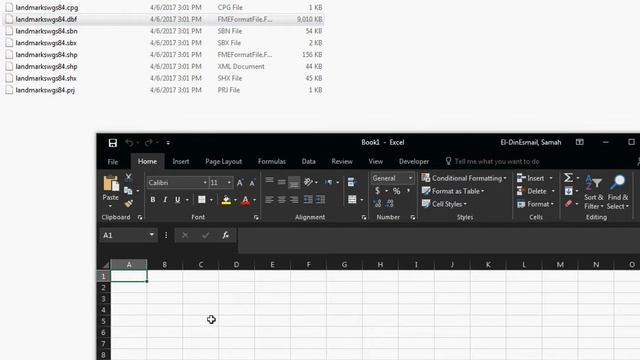The image size is (640, 360).
Task: Click Middle Align icon
Action: pyautogui.click(x=282, y=182)
